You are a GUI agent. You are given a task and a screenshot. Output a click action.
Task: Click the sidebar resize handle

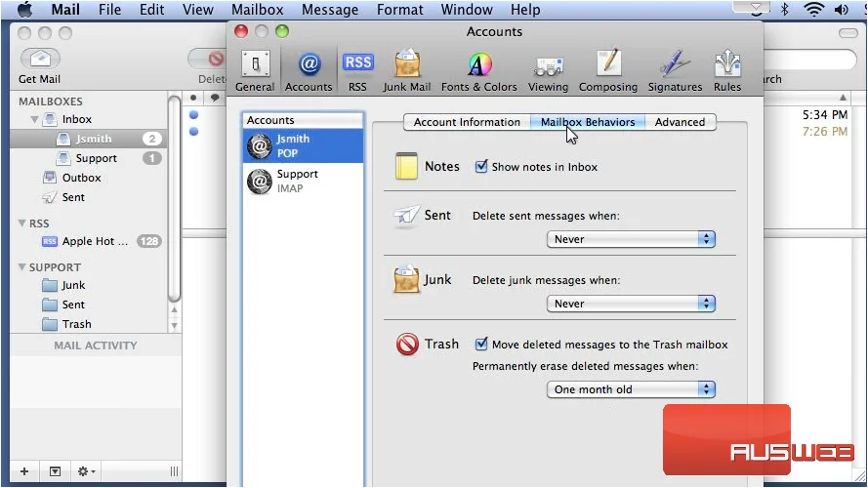[x=175, y=471]
